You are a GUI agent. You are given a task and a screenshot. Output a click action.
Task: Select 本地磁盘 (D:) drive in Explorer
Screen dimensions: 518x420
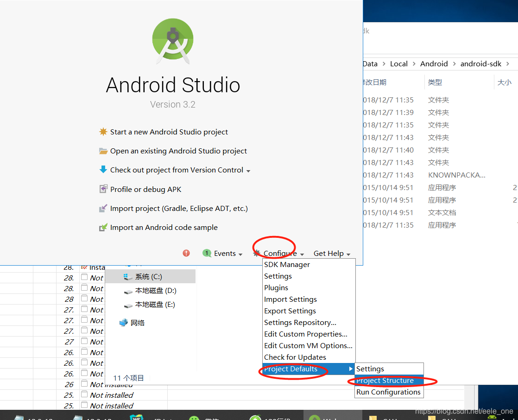[150, 291]
